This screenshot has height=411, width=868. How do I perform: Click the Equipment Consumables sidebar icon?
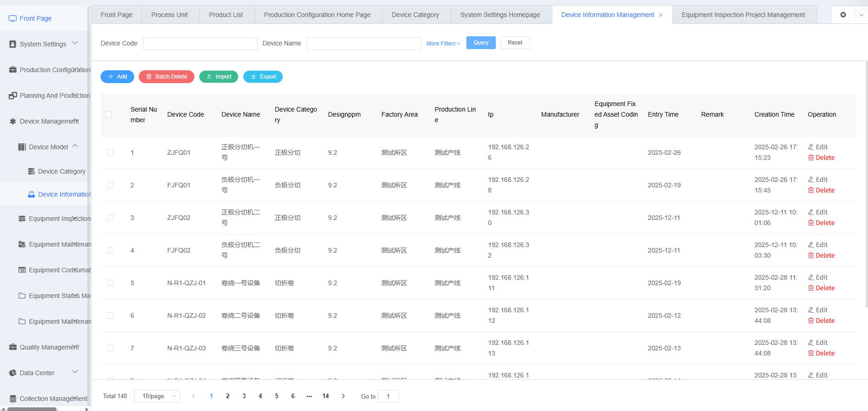pos(22,270)
